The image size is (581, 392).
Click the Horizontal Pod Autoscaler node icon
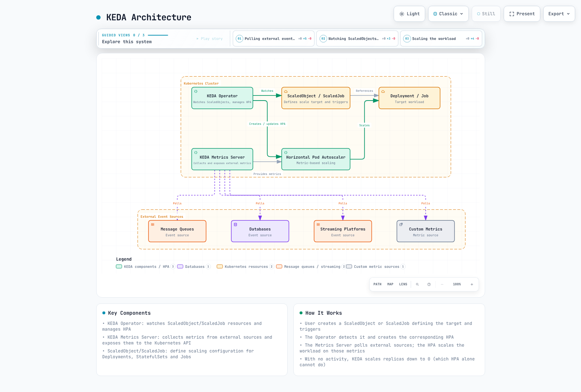pyautogui.click(x=286, y=152)
